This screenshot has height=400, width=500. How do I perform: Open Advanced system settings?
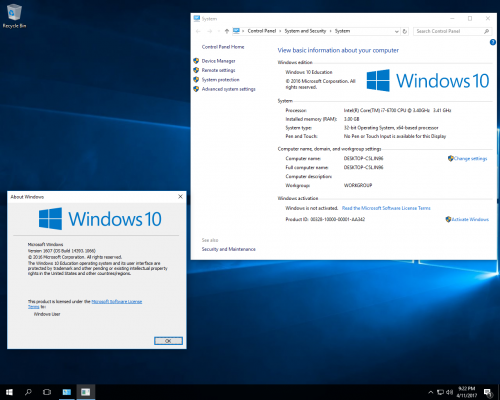click(228, 89)
